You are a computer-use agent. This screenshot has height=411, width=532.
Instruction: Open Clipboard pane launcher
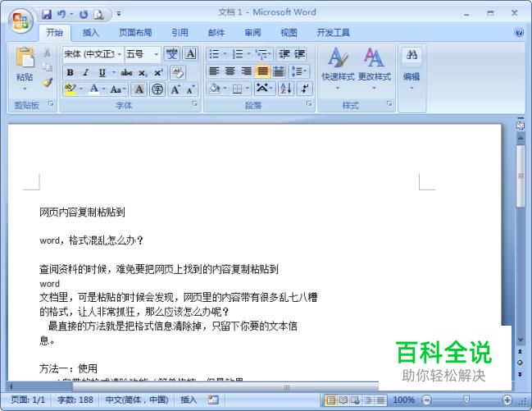pyautogui.click(x=51, y=103)
